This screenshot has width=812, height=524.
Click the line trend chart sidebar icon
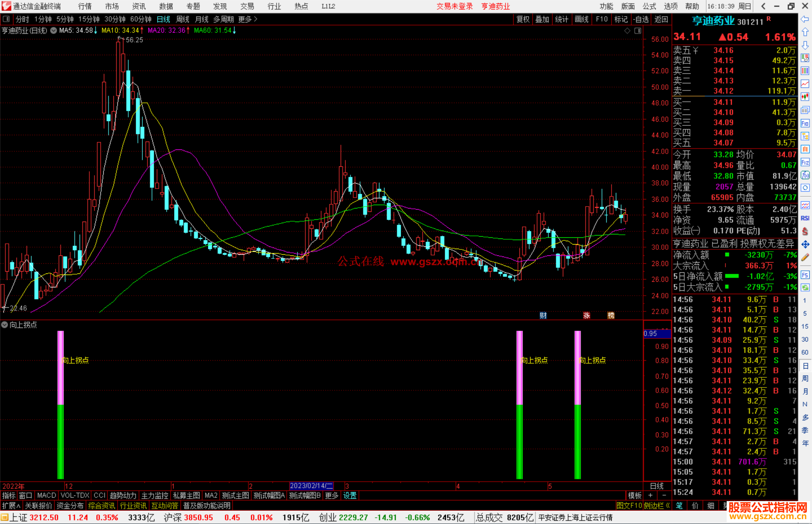[x=805, y=84]
